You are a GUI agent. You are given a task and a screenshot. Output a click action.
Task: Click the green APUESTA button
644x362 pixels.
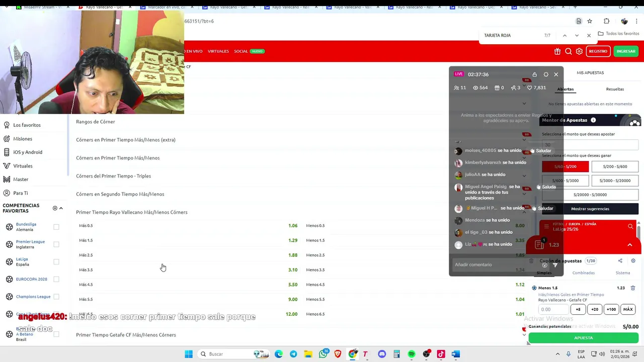click(584, 338)
